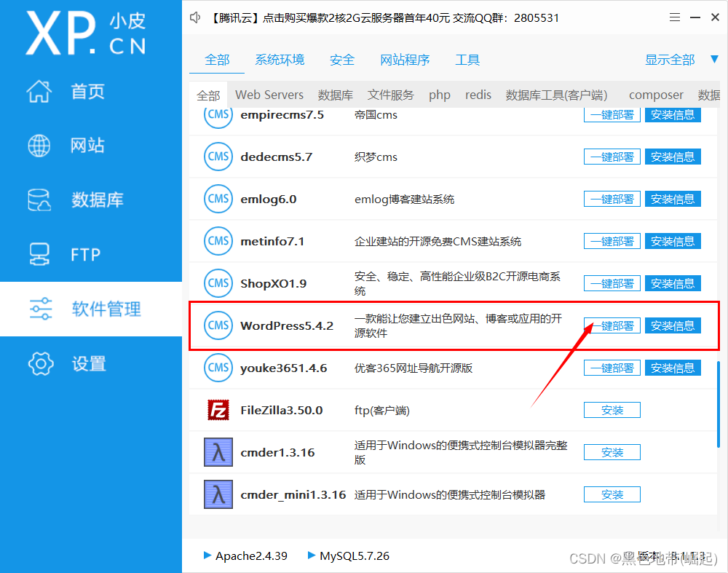Click the MySQL5.7.26 play arrow
Screen dimensions: 728x573
click(312, 556)
